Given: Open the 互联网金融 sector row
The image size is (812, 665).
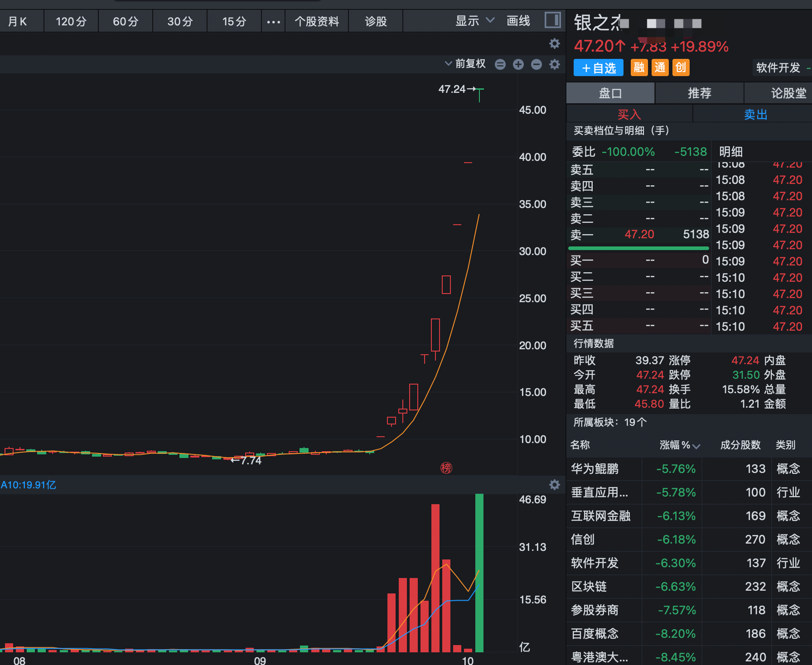Looking at the screenshot, I should point(689,516).
